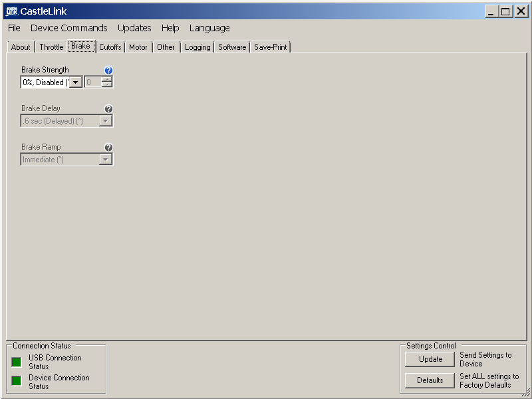The image size is (532, 399).
Task: Click the Brake Delay help icon
Action: click(109, 109)
